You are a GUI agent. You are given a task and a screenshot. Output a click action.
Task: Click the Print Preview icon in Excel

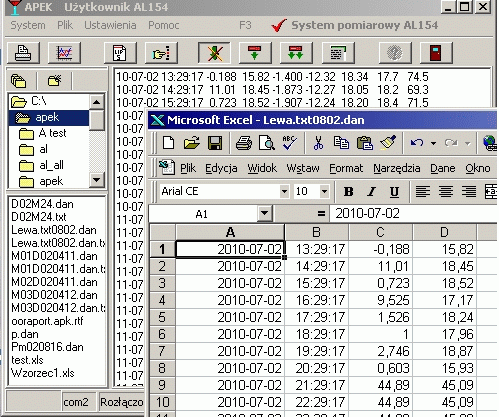coord(266,143)
